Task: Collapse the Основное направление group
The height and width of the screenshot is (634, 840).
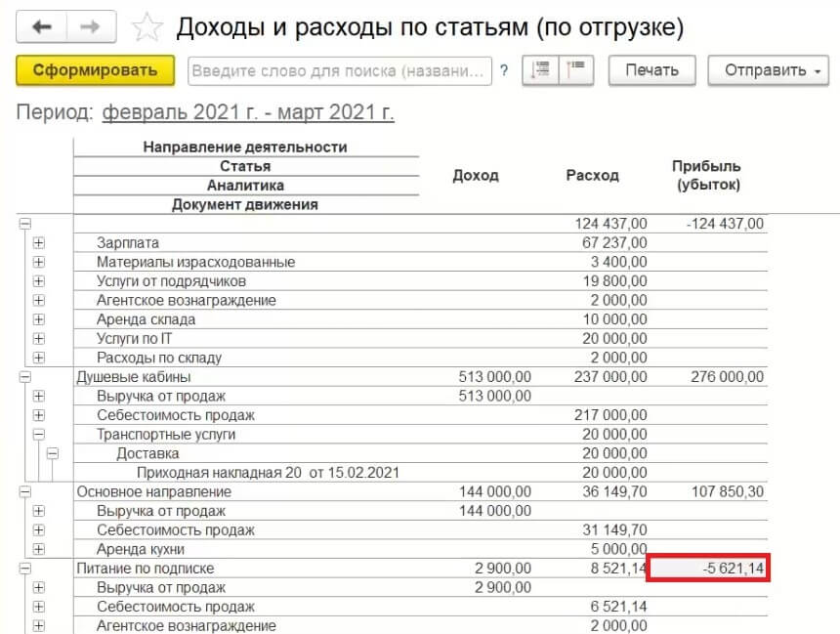Action: pyautogui.click(x=25, y=491)
